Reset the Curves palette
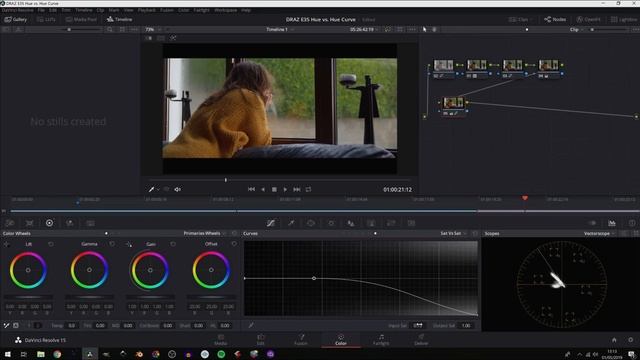Screen dimensions: 640x360 [x=475, y=233]
